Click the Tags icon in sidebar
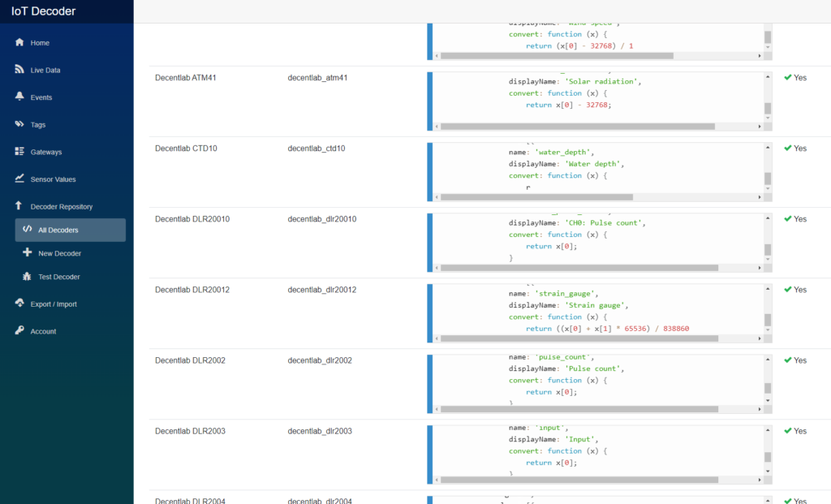The image size is (831, 504). [x=19, y=124]
